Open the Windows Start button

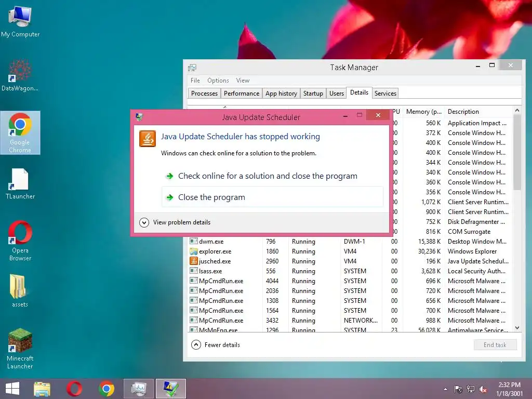(x=12, y=389)
